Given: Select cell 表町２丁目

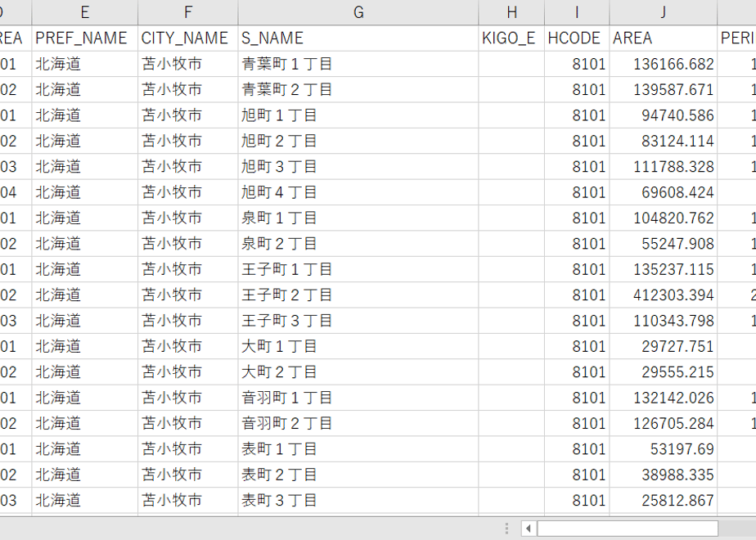Looking at the screenshot, I should pyautogui.click(x=358, y=475).
